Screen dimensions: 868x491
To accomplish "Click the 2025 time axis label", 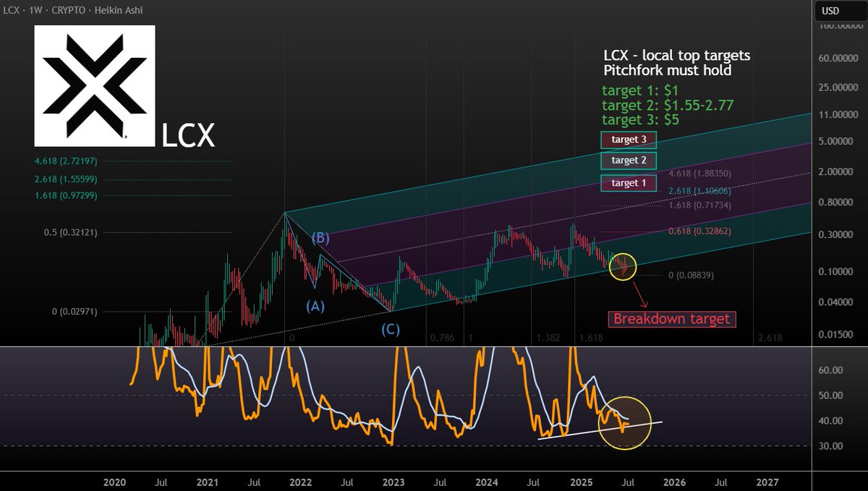I will pos(582,481).
